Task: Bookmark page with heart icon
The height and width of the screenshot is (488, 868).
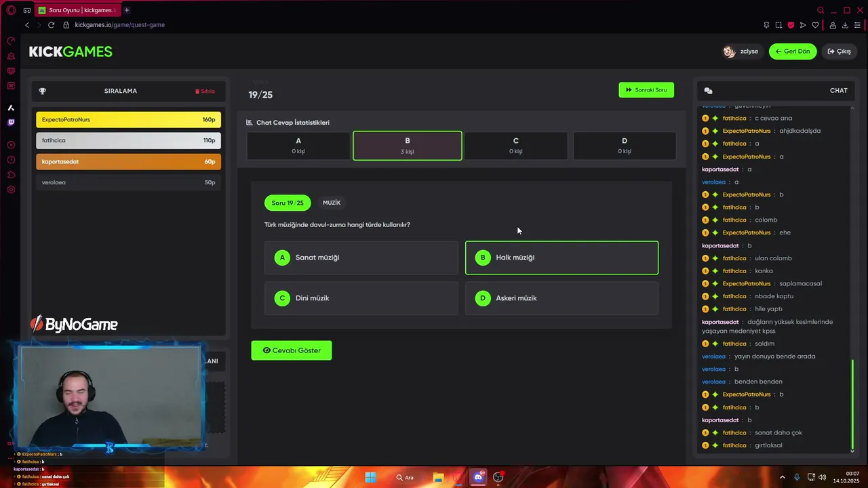Action: (815, 25)
